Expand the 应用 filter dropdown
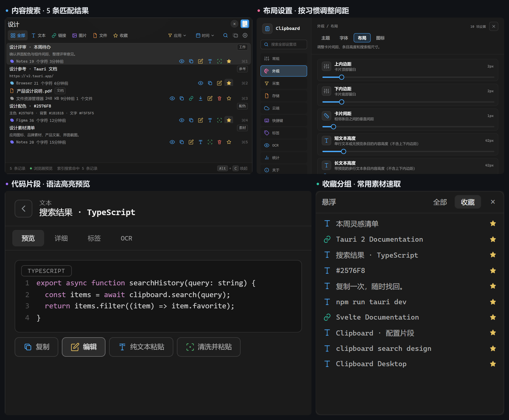 click(177, 35)
